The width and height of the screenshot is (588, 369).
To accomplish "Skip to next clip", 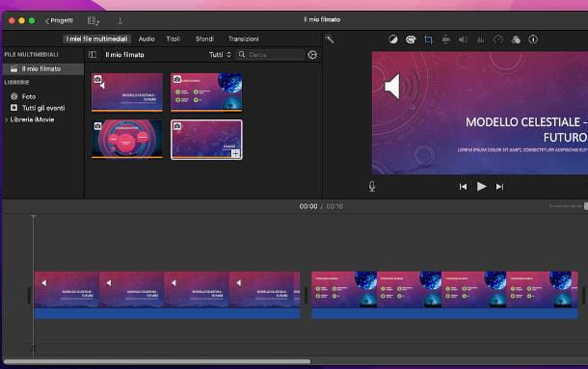I will [x=499, y=186].
